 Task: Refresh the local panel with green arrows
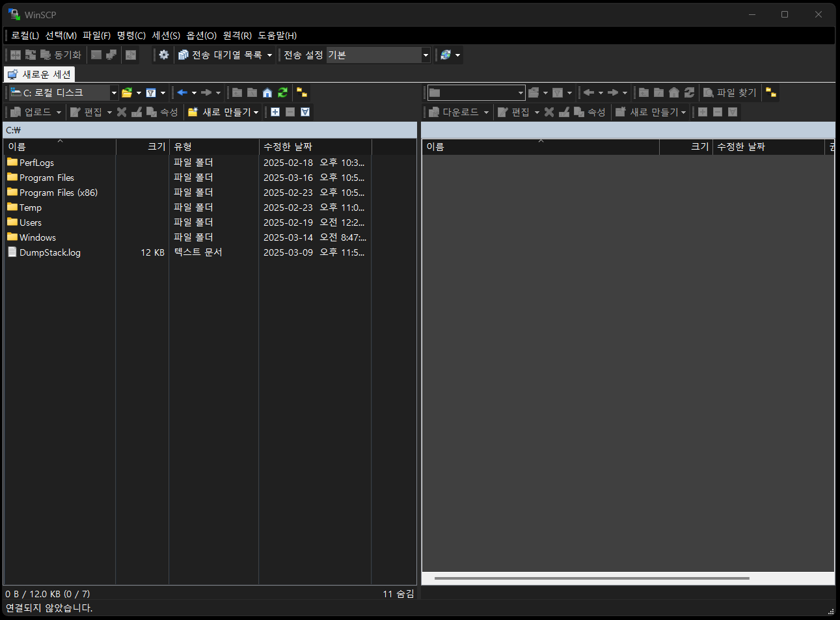click(x=282, y=93)
